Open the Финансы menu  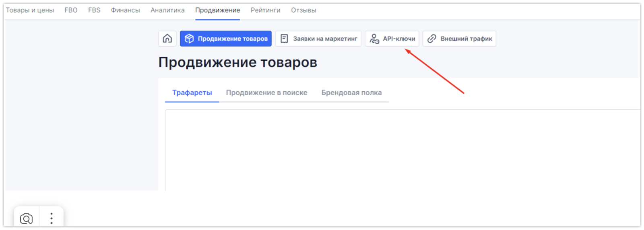[126, 10]
